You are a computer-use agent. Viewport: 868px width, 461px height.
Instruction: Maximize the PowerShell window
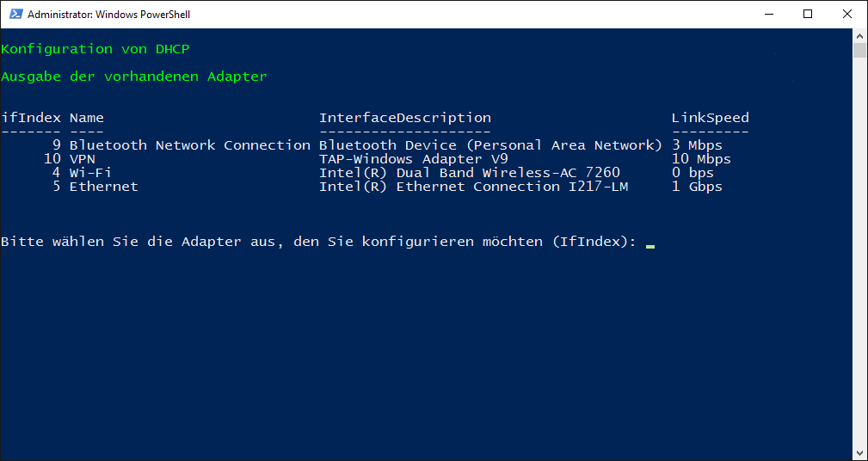pos(808,15)
